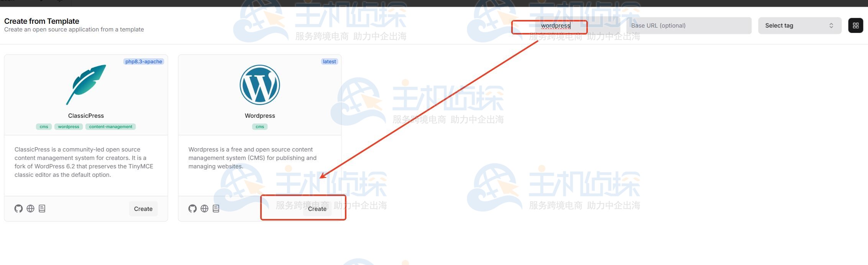Screen dimensions: 868x265
Task: Select the cms tag on Wordpress card
Action: tap(260, 127)
